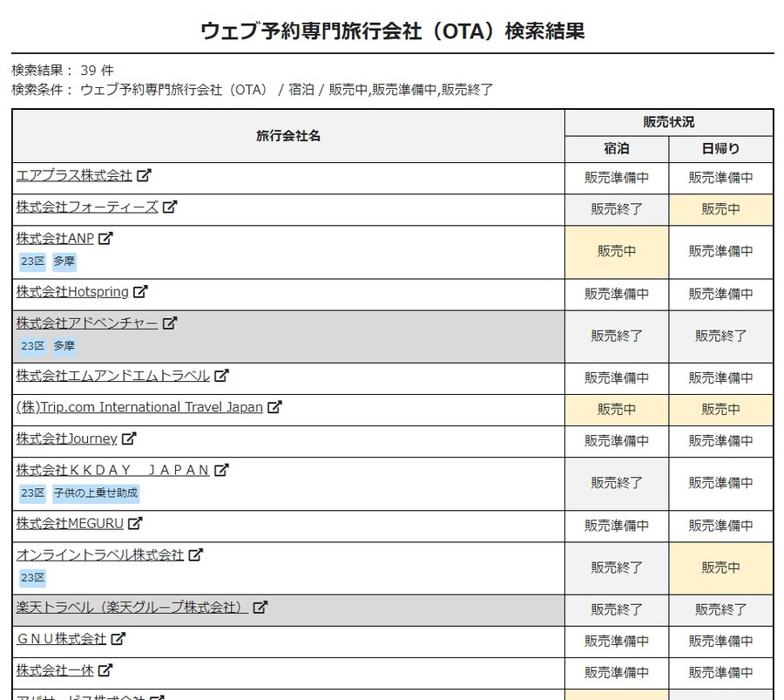784x700 pixels.
Task: Open external link icon beside Trip.com International Travel Japan
Action: coord(274,407)
